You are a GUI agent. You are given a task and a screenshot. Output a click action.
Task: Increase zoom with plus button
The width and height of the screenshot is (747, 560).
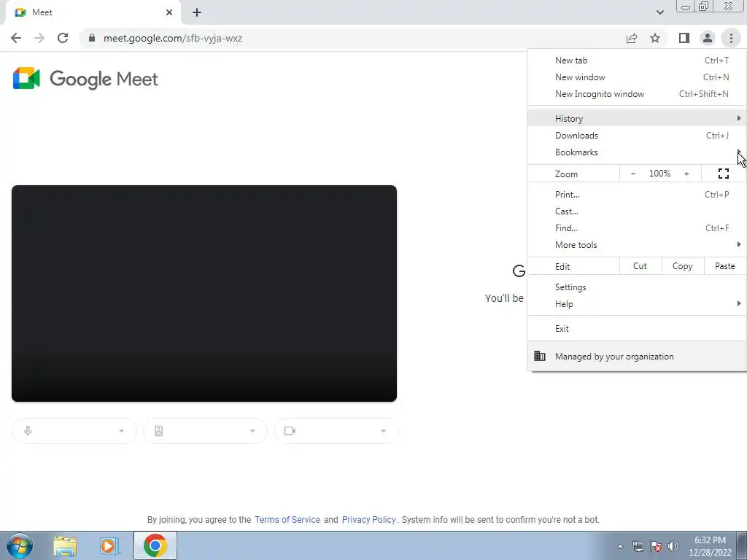686,174
